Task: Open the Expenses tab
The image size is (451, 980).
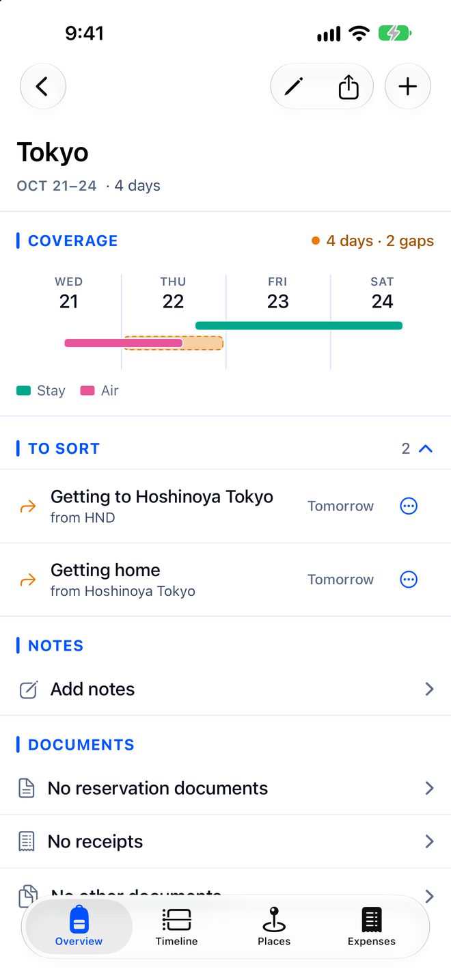Action: pyautogui.click(x=372, y=927)
